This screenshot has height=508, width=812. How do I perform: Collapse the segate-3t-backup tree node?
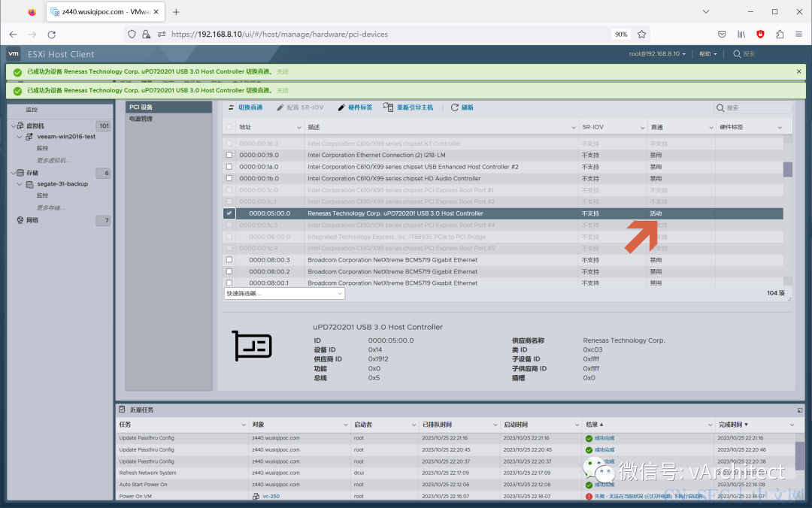tap(20, 184)
